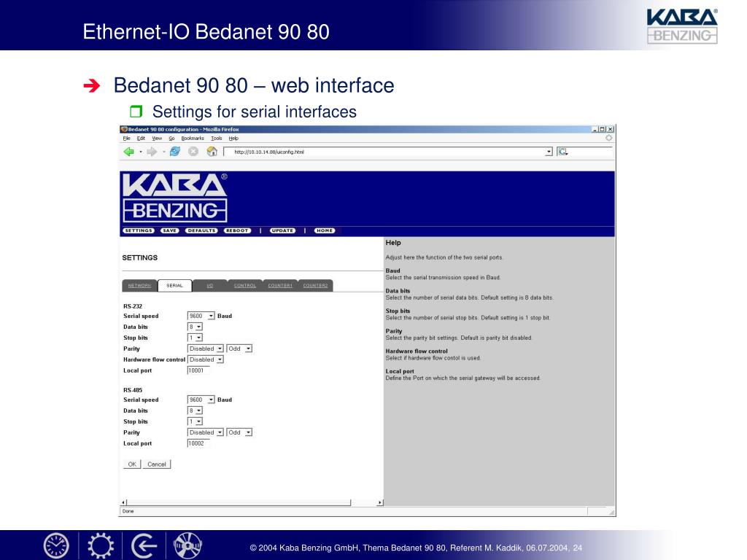Click the SAVE navigation button
Image resolution: width=747 pixels, height=560 pixels.
point(169,230)
